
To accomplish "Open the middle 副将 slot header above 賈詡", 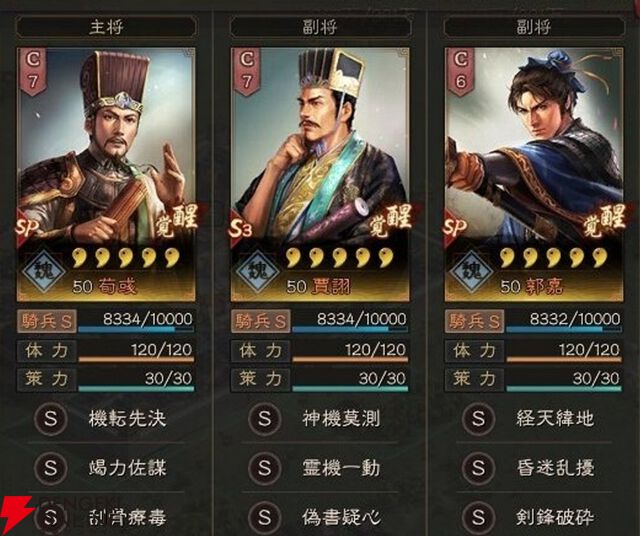I will point(320,27).
